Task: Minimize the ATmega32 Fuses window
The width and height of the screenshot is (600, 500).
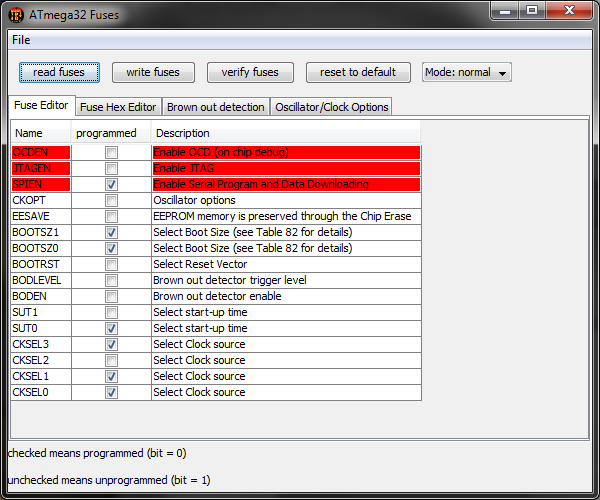Action: coord(505,10)
